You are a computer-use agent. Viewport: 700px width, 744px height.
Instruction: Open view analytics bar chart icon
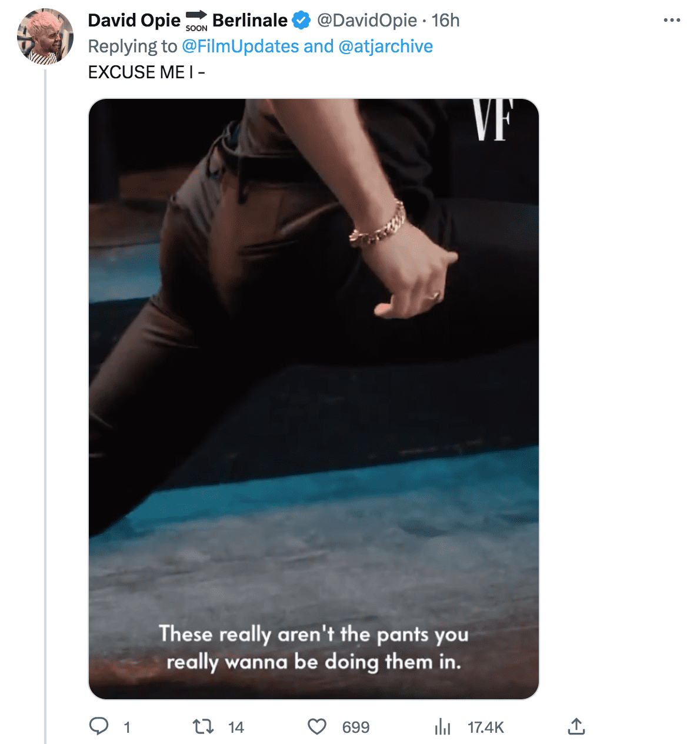point(442,727)
